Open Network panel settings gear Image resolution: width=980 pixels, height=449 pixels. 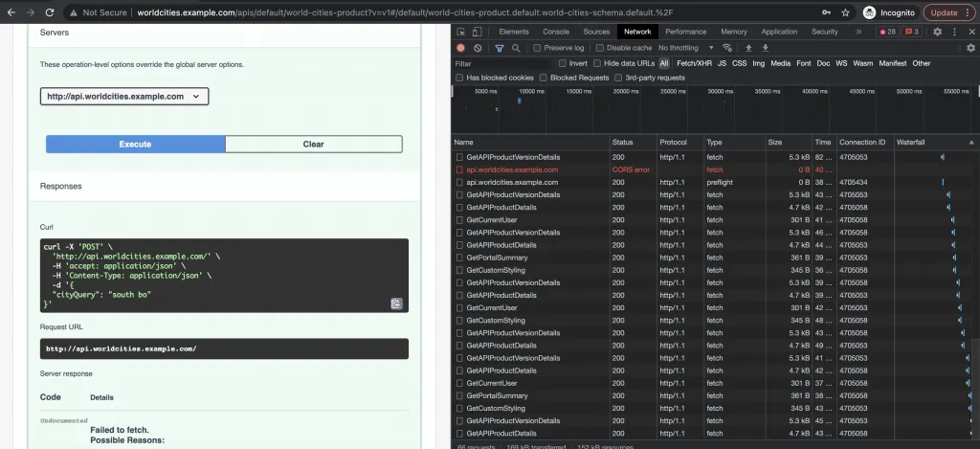970,48
